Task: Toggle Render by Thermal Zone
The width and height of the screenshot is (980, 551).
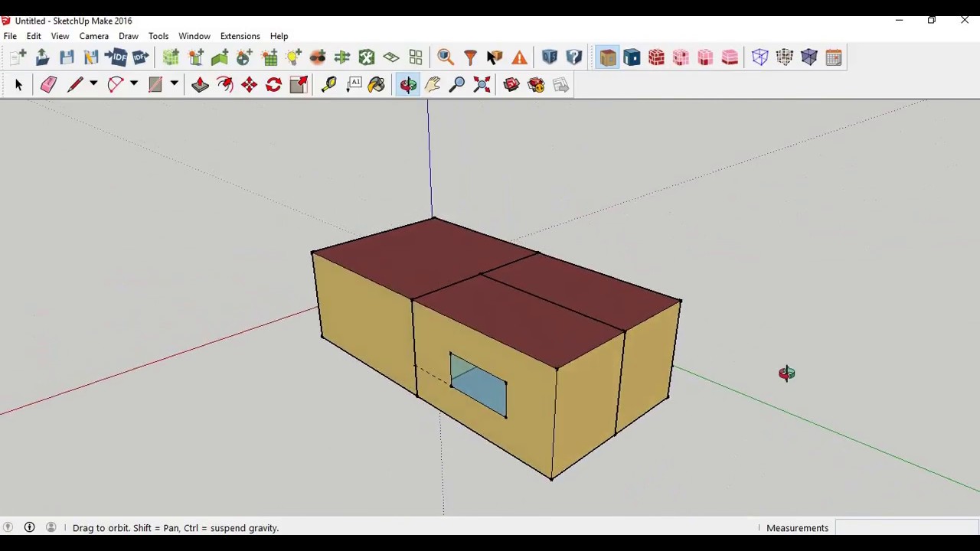Action: pyautogui.click(x=705, y=57)
